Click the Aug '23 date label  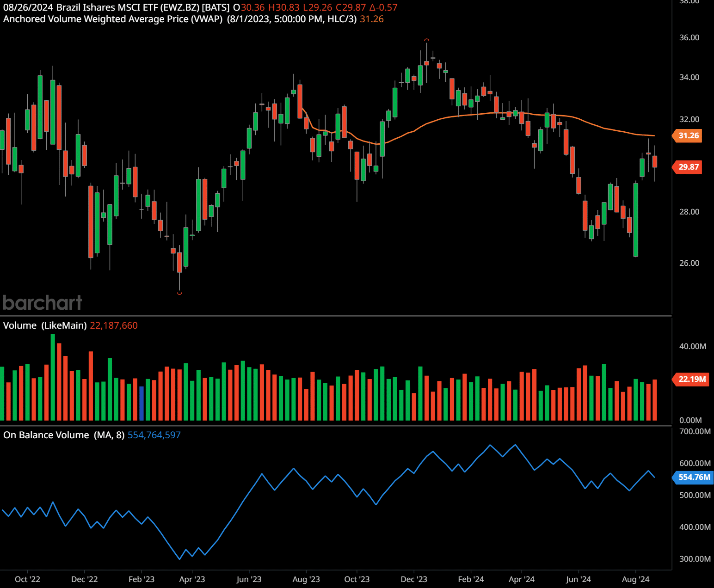click(x=306, y=579)
